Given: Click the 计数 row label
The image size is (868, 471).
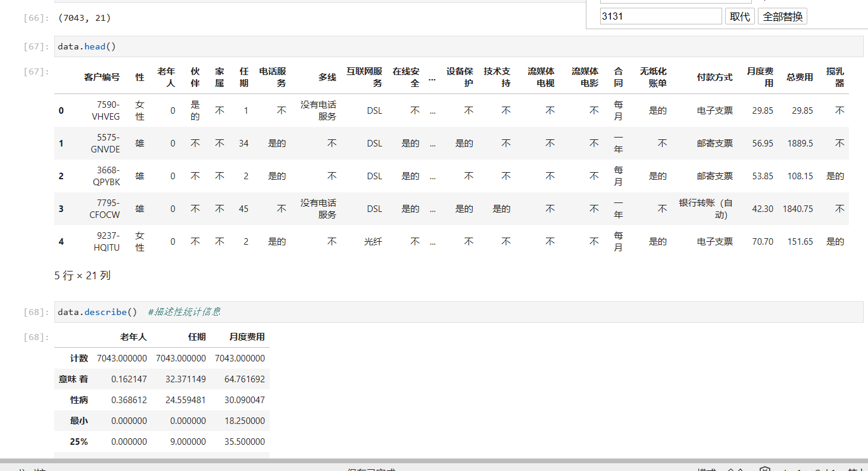Looking at the screenshot, I should point(79,358).
